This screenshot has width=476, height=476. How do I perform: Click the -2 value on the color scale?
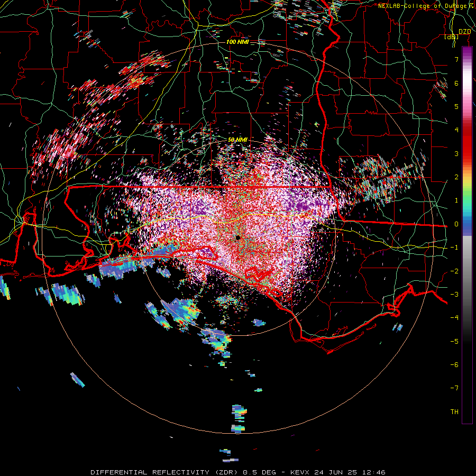pyautogui.click(x=454, y=271)
